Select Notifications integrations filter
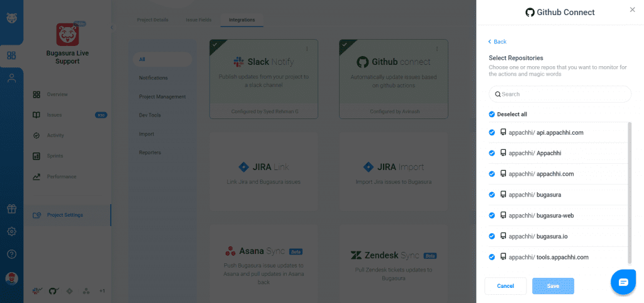 coord(153,77)
